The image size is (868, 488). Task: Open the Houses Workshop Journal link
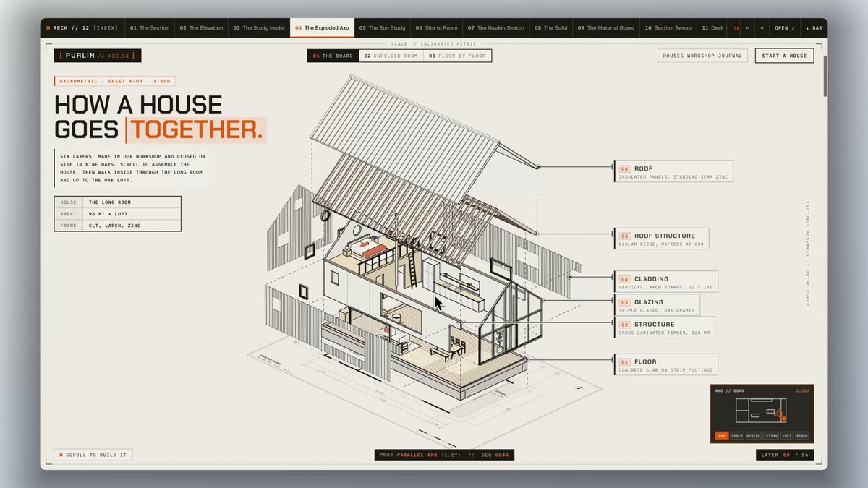[x=702, y=56]
